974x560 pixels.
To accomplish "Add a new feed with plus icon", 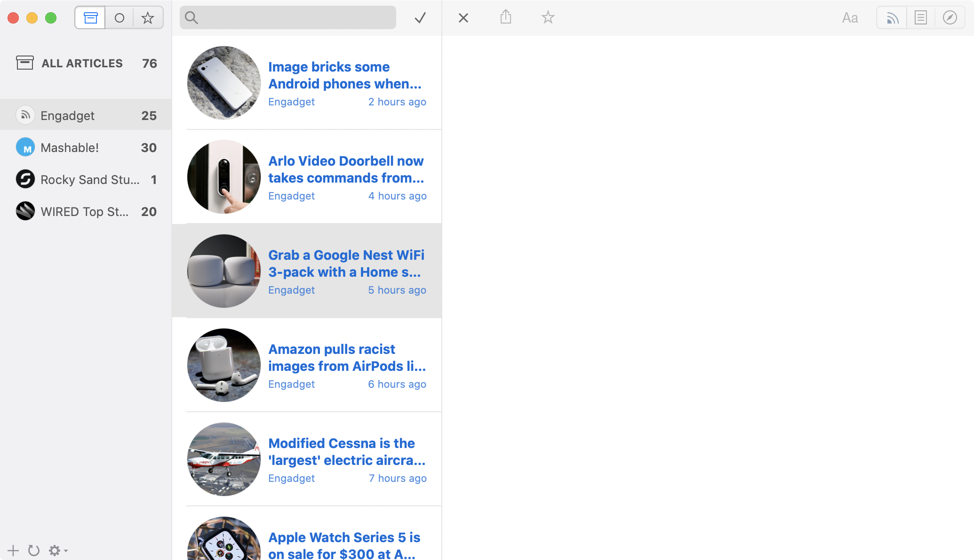I will pos(13,550).
